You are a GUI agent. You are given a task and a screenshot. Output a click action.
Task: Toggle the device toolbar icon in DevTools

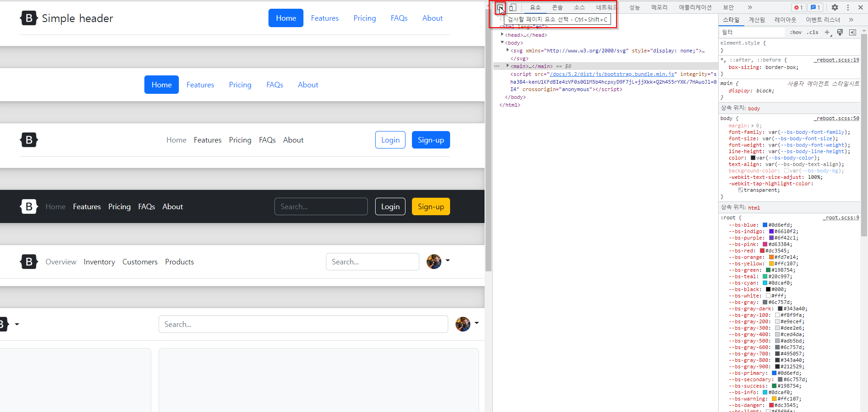coord(513,7)
